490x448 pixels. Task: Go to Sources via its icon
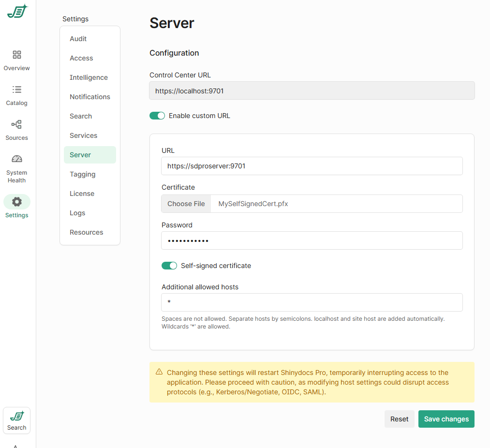pos(17,124)
